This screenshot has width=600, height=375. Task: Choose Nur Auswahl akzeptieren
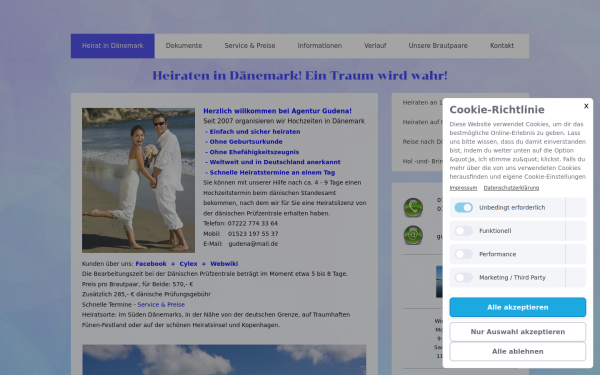coord(517,332)
